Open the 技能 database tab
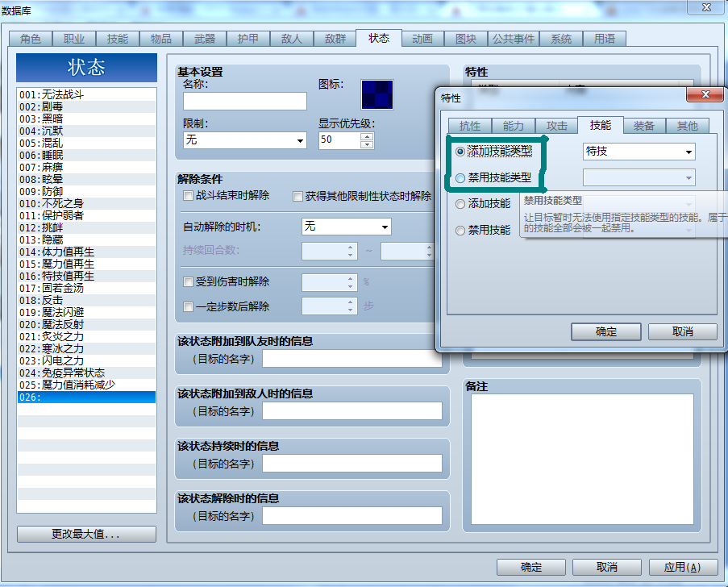This screenshot has width=728, height=587. (x=118, y=39)
